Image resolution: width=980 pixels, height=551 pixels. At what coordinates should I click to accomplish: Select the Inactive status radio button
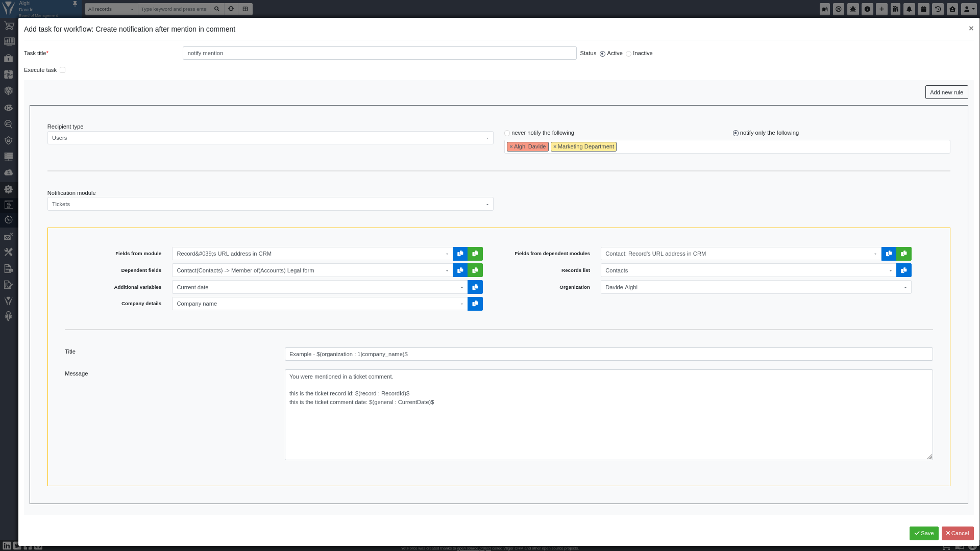click(x=628, y=54)
